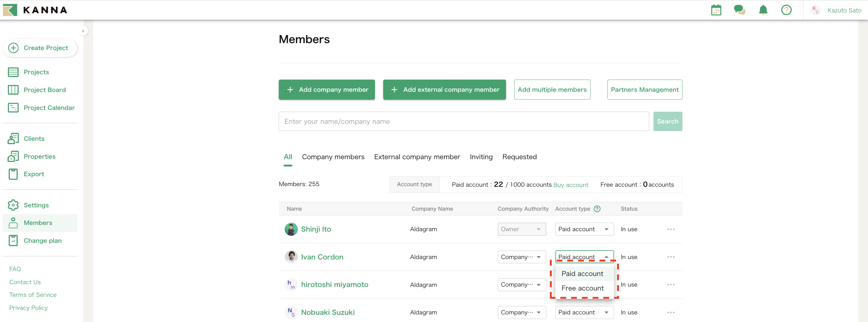This screenshot has width=868, height=322.
Task: Choose Paid account in the open dropdown
Action: click(582, 274)
